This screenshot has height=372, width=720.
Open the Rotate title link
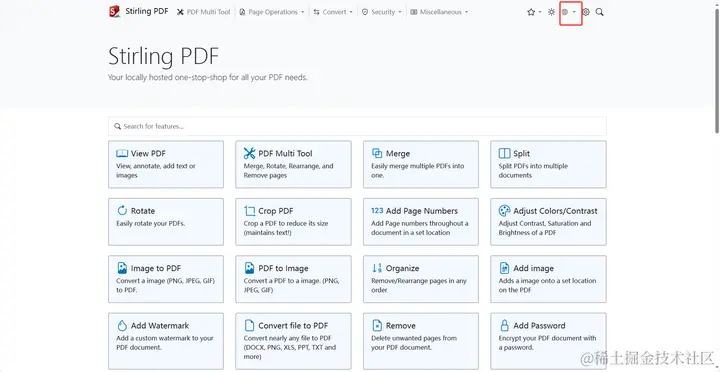tap(143, 211)
